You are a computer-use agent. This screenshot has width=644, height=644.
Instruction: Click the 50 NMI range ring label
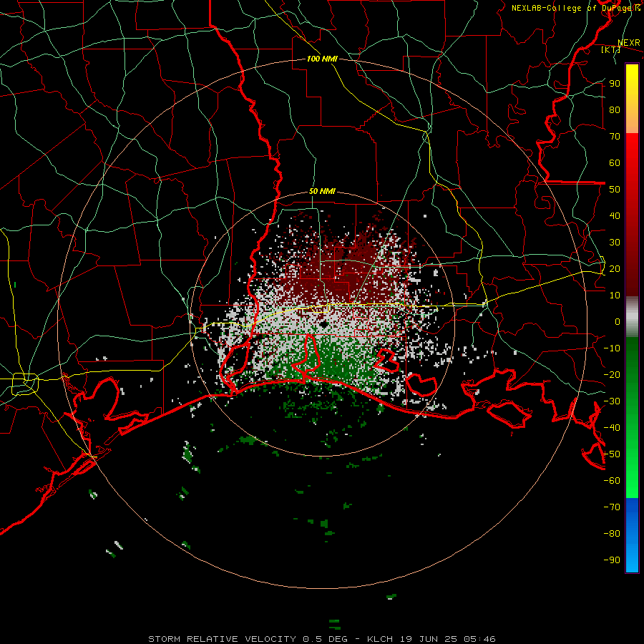point(322,191)
